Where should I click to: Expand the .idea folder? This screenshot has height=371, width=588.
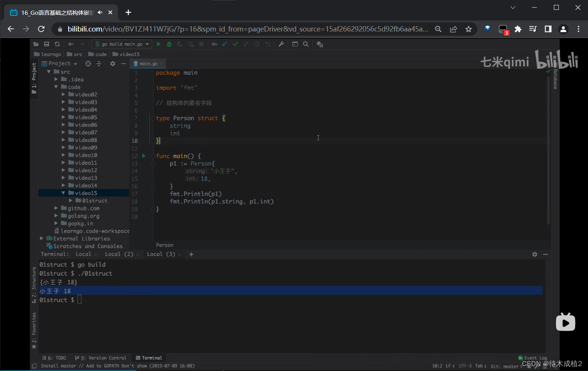[56, 79]
